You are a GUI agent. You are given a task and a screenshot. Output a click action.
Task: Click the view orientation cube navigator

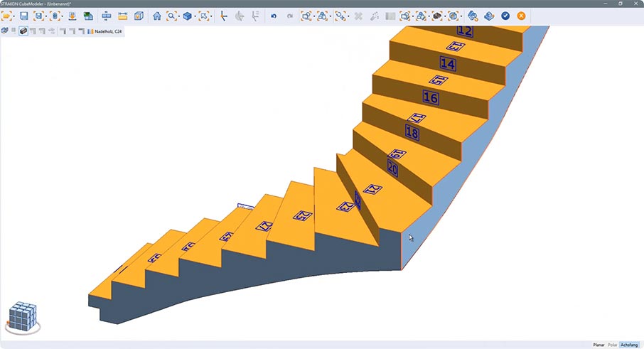22,318
